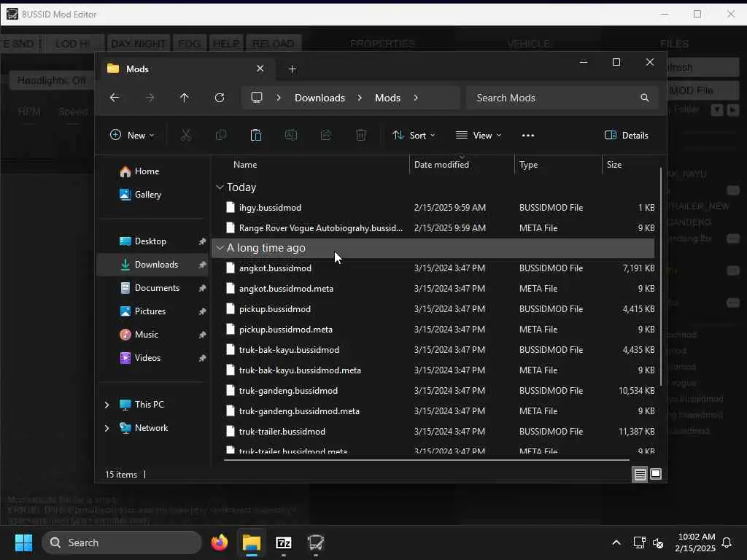Click the This PC monitor icon in address bar
The width and height of the screenshot is (747, 560).
coord(257,98)
